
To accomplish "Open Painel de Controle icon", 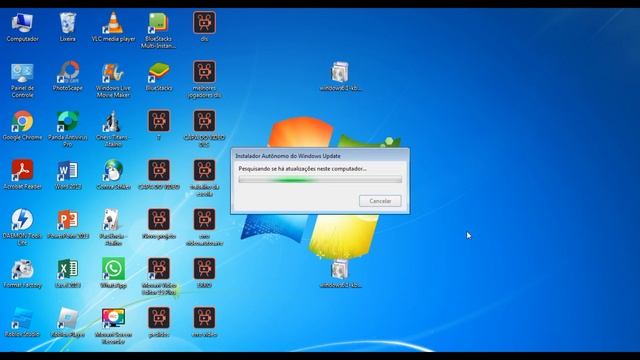I will point(22,80).
